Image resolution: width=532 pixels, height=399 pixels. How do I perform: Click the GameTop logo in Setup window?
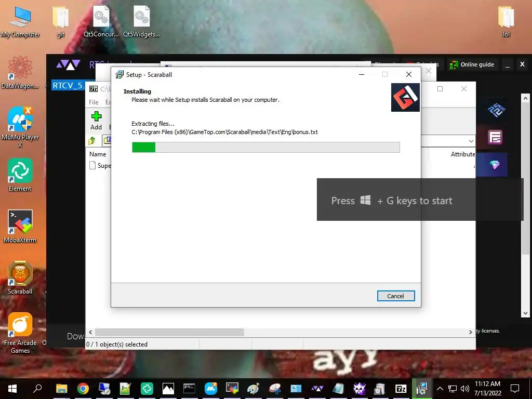(x=405, y=97)
